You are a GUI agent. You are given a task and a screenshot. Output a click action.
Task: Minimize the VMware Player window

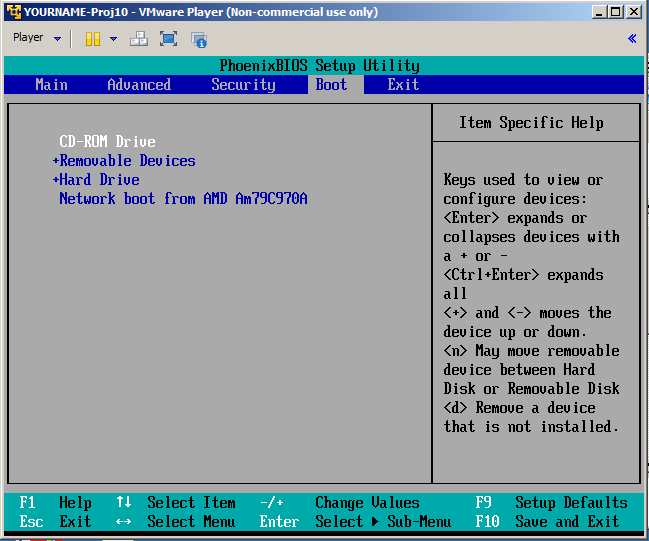point(599,12)
